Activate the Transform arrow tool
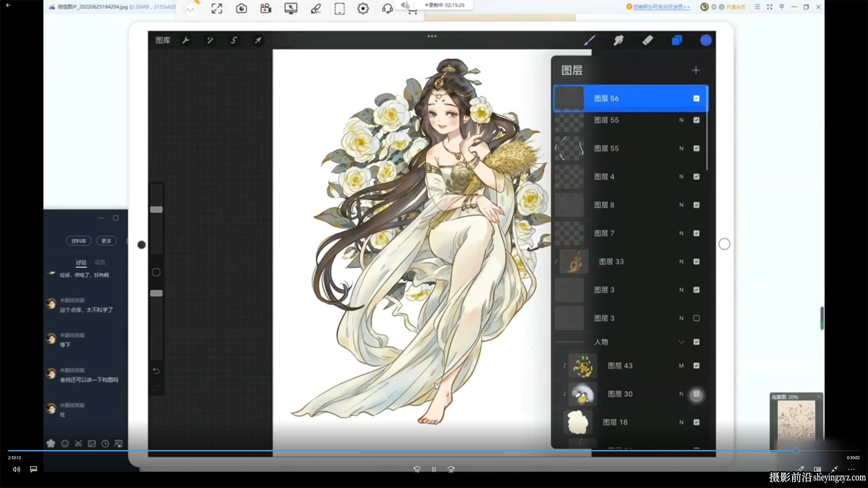Viewport: 868px width, 488px height. (x=258, y=40)
